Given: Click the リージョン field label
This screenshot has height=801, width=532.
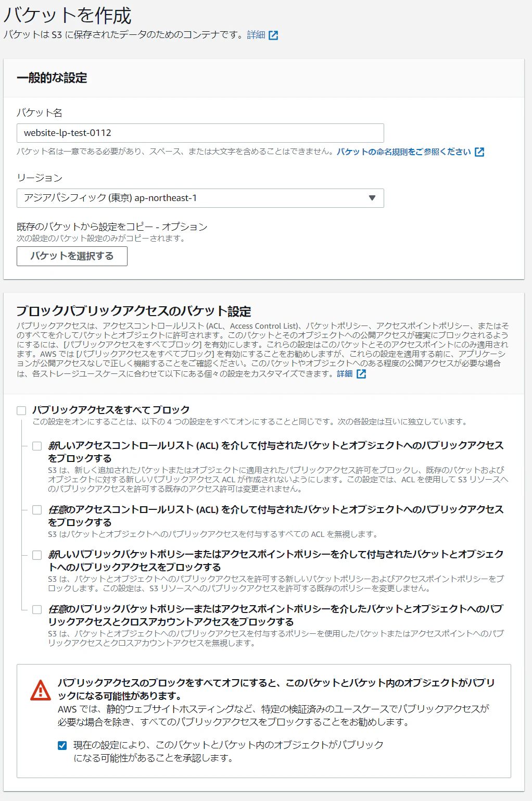Looking at the screenshot, I should 40,178.
